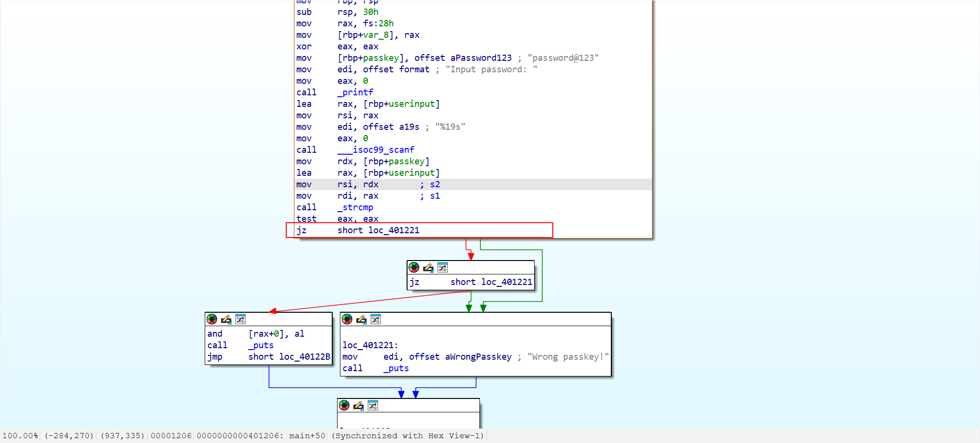Click the color icon on the loc_401221 node
Screen dimensions: 980x443
pyautogui.click(x=347, y=319)
